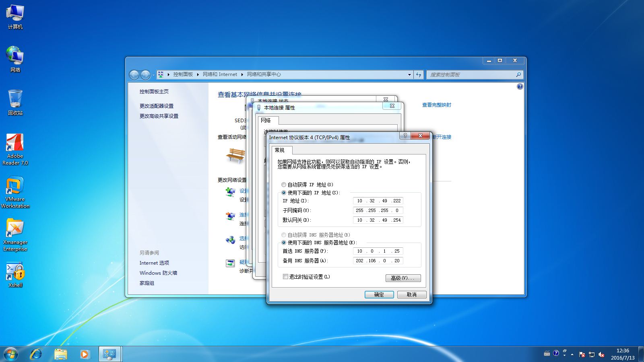Select the Control Panel taskbar button
The image size is (644, 362).
click(109, 354)
